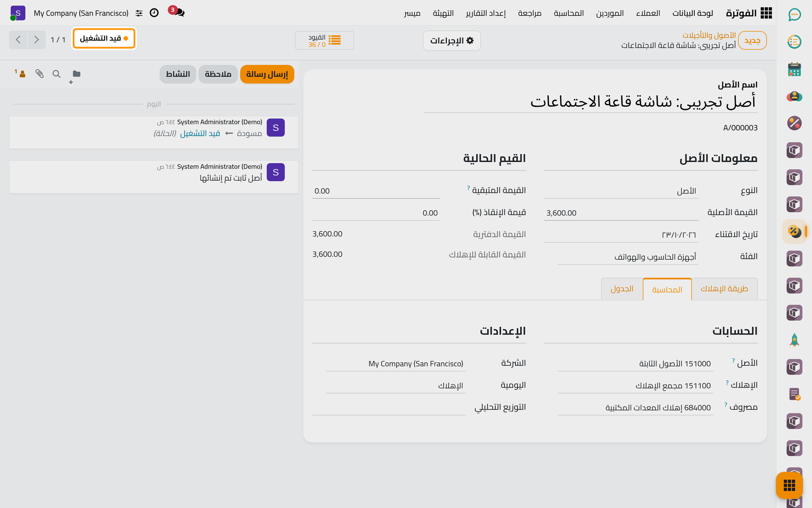Open the Discuss chat icon in sidebar
Screen dimensions: 812x508
click(795, 15)
